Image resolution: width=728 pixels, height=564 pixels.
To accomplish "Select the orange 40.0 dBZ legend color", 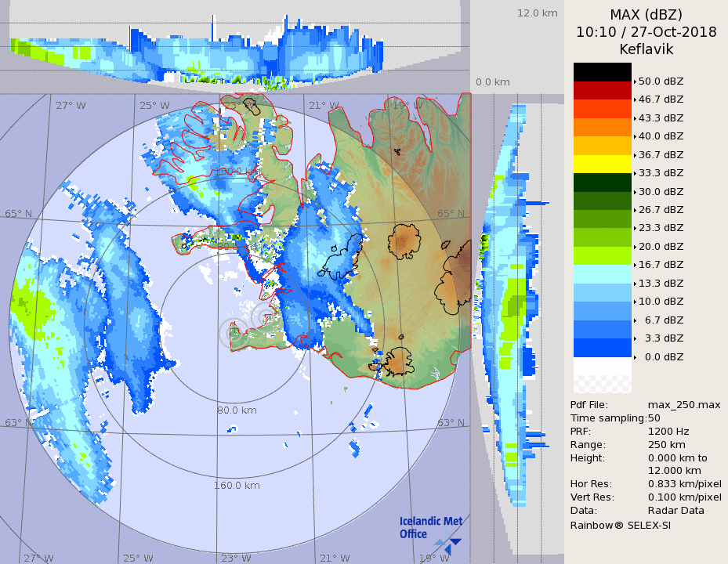I will coord(602,127).
